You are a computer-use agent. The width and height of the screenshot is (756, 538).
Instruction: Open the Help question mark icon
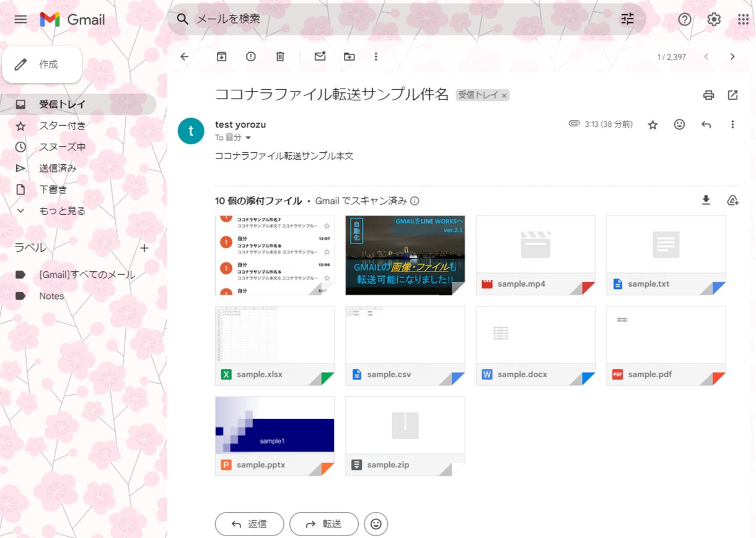(x=685, y=19)
